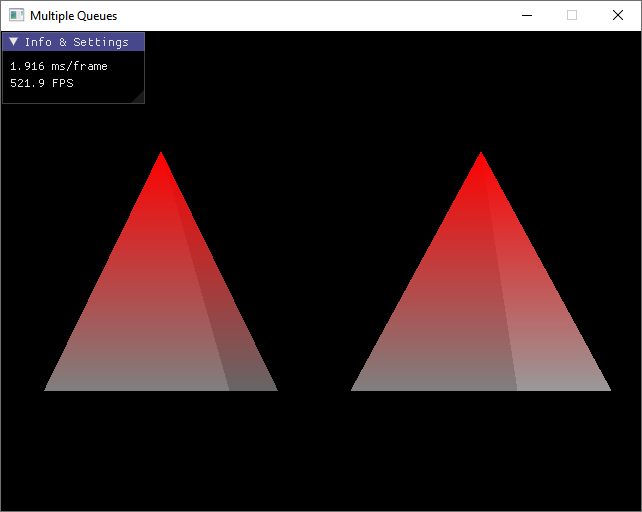Screen dimensions: 642x512
Task: Close the Multiple Queues window
Action: pyautogui.click(x=618, y=16)
